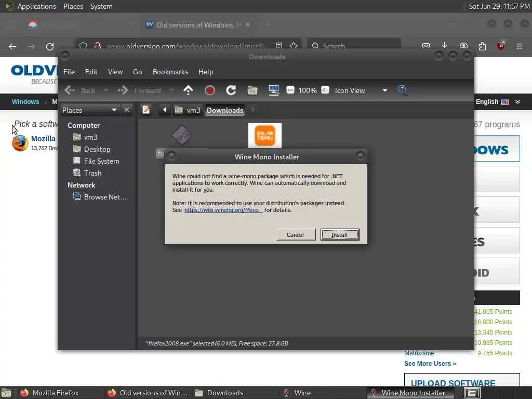
Task: Click the uBlock Origin shield icon
Action: (501, 46)
